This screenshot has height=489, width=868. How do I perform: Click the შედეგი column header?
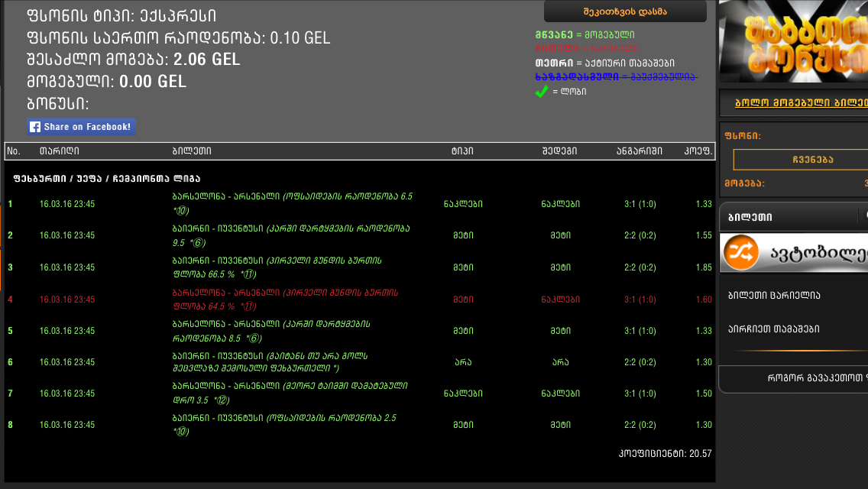click(x=560, y=151)
